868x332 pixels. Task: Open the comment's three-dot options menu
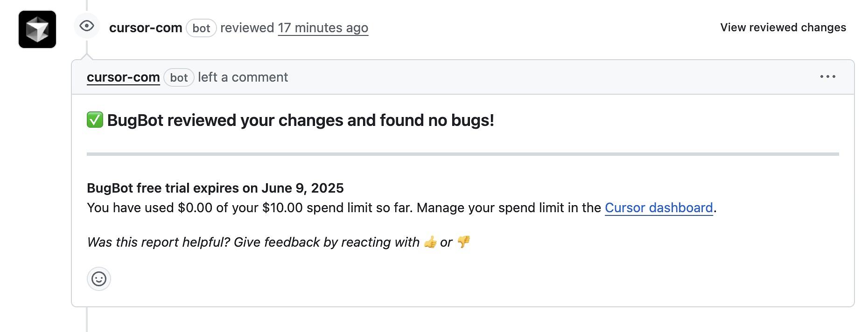pos(827,77)
